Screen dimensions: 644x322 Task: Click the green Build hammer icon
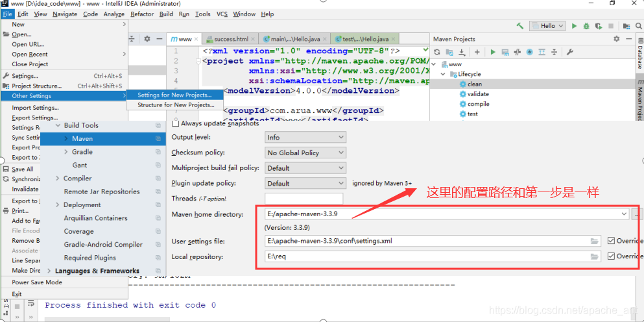520,26
